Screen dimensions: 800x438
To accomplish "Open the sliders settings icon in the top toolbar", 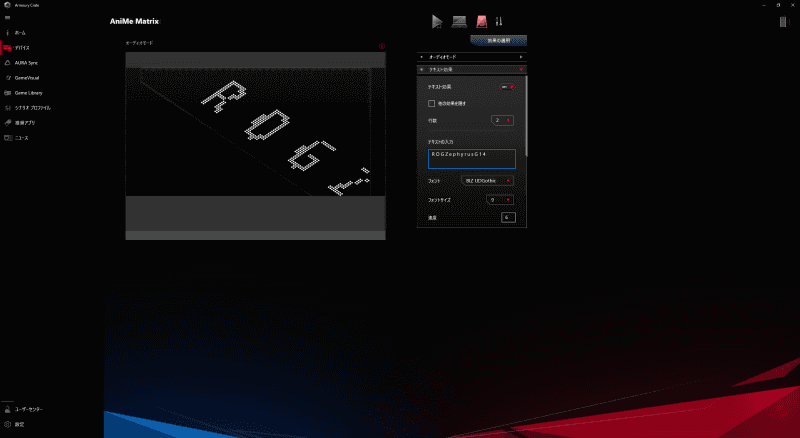I will pyautogui.click(x=499, y=21).
